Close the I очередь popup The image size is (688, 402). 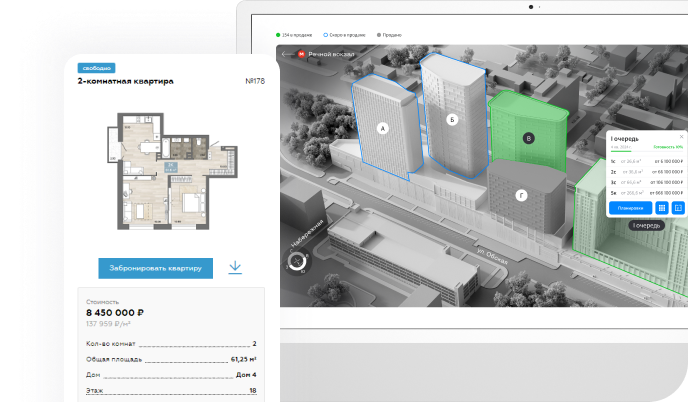[681, 136]
